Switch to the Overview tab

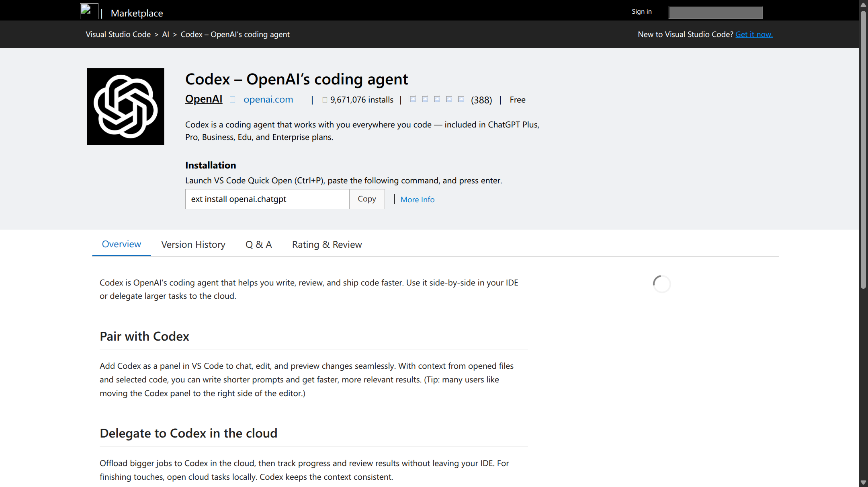pos(121,244)
